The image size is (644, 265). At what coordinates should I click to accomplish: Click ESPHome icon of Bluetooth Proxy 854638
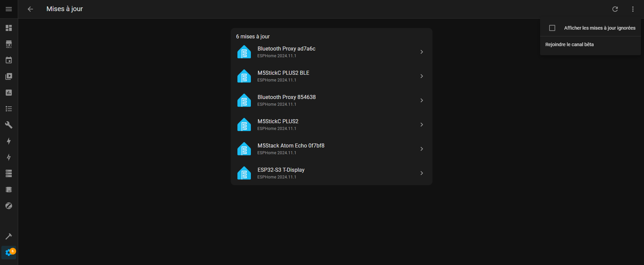pos(244,100)
